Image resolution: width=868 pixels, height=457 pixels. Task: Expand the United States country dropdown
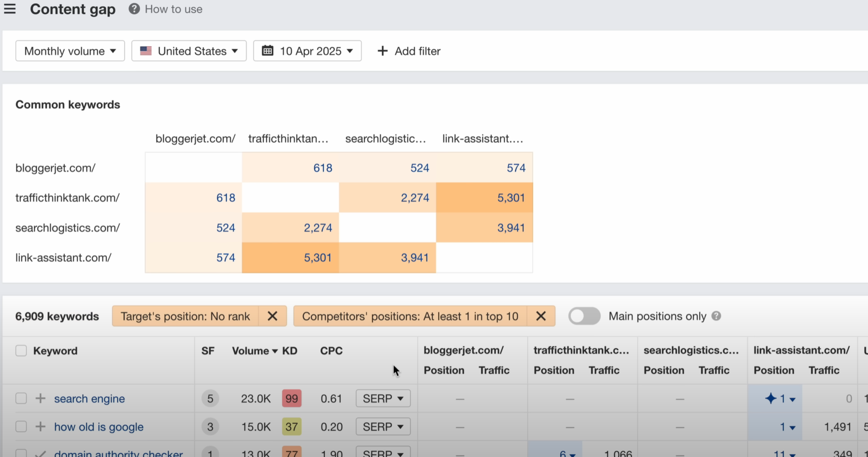(x=189, y=51)
